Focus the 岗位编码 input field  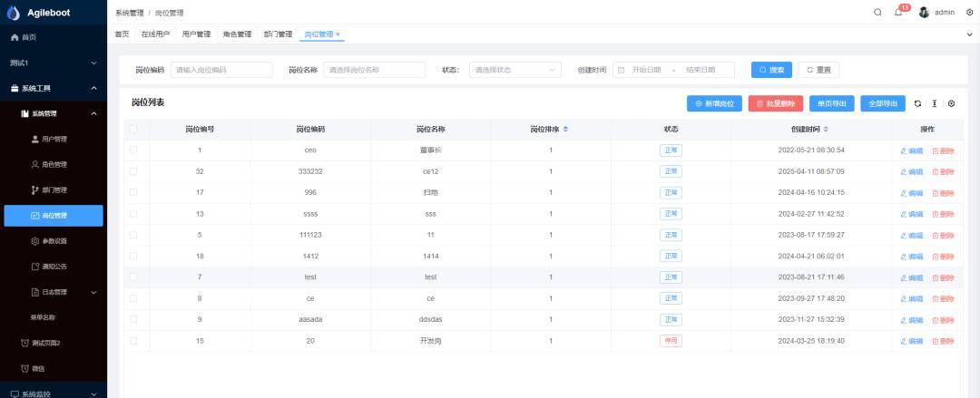click(222, 70)
